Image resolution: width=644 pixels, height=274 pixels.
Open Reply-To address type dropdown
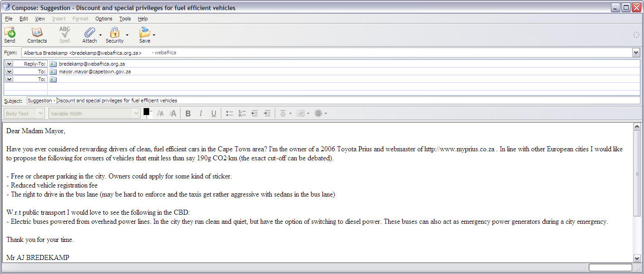9,64
